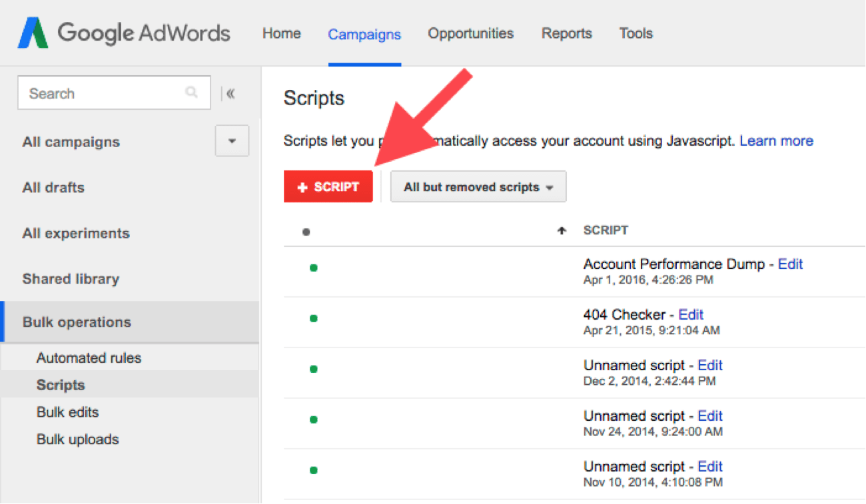Click status dot for Dec 2, 2014 script
This screenshot has height=504, width=866.
313,369
